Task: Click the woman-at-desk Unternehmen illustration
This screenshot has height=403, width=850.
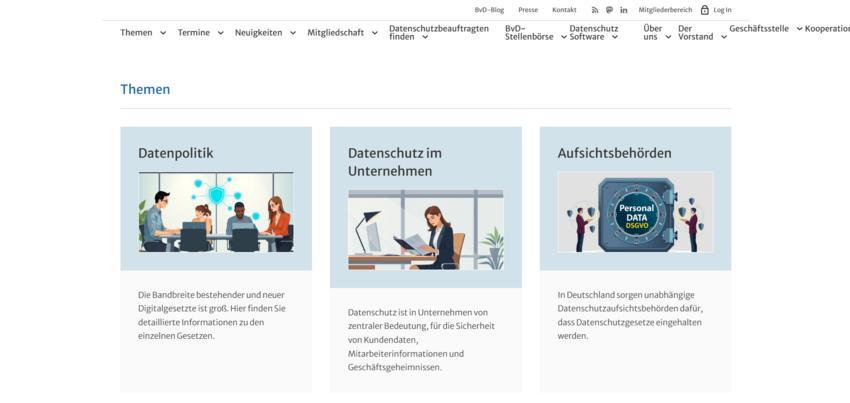Action: [x=426, y=229]
